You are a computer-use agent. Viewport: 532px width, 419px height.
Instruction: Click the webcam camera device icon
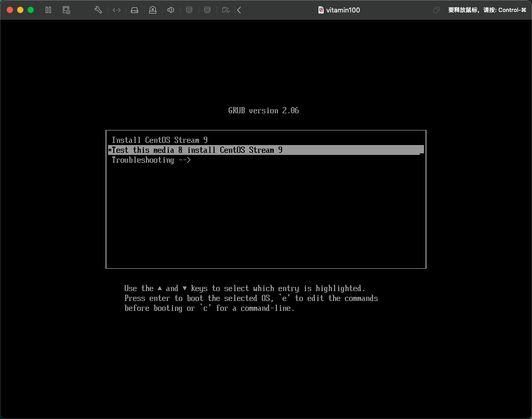pyautogui.click(x=153, y=10)
